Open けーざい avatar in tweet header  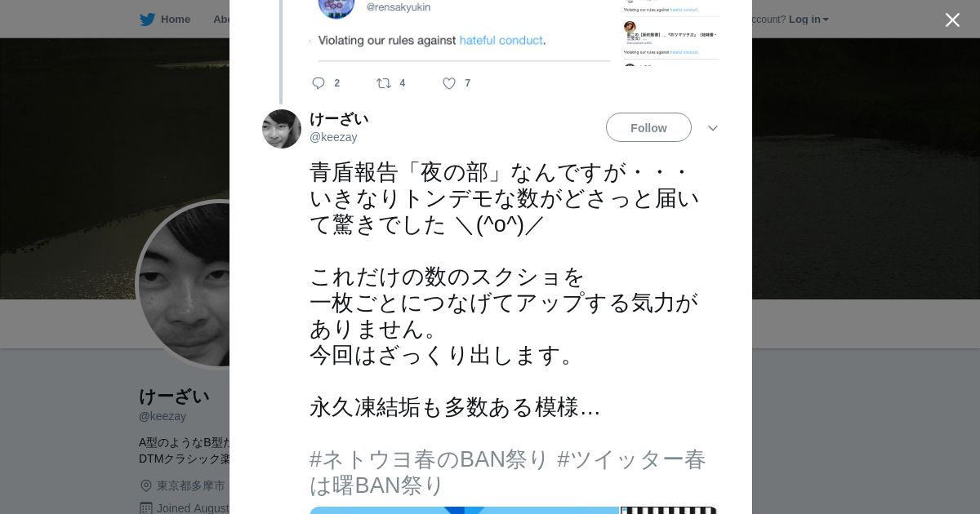tap(282, 129)
